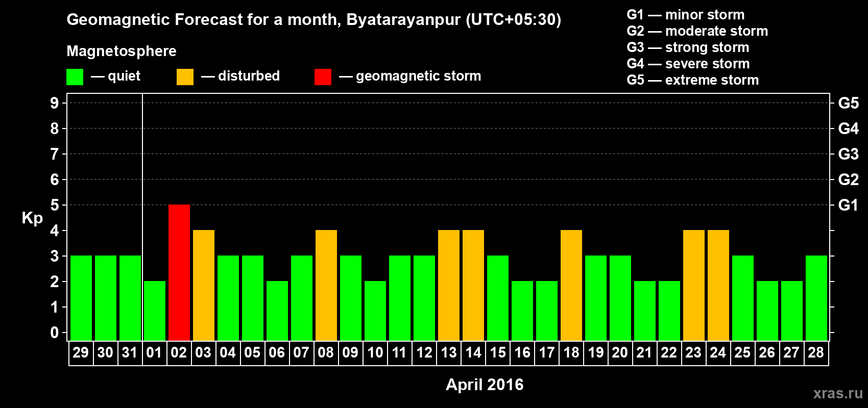Viewport: 868px width, 408px height.
Task: Click the date label 12
Action: (x=424, y=353)
